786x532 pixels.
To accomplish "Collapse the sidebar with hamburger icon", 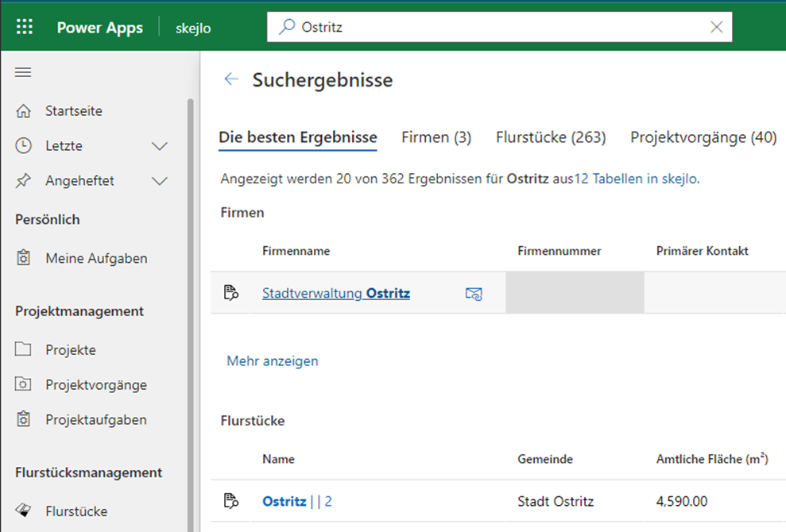I will point(23,72).
